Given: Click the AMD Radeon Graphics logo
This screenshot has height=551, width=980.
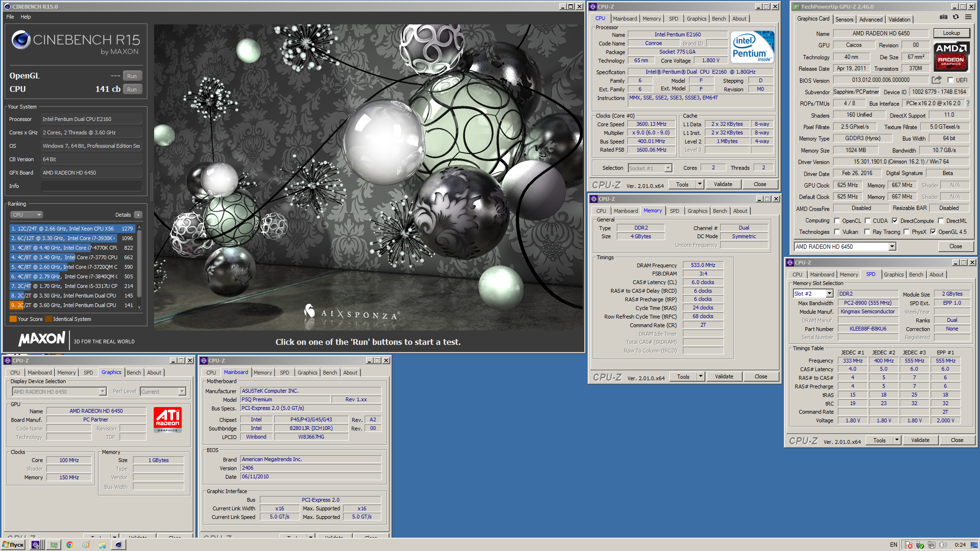Looking at the screenshot, I should [x=951, y=56].
